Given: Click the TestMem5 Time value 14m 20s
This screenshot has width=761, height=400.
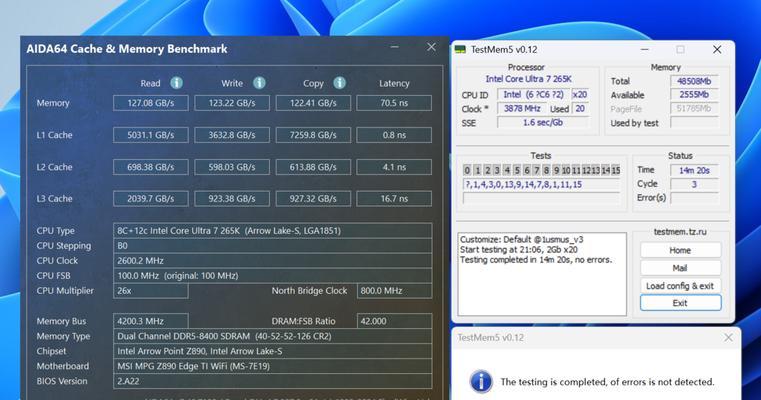Looking at the screenshot, I should click(x=694, y=170).
